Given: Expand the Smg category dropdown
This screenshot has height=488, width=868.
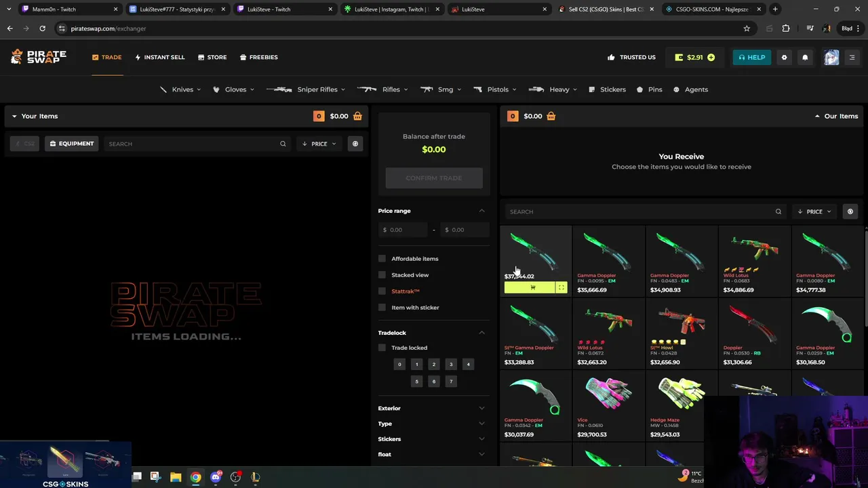Looking at the screenshot, I should click(x=441, y=89).
